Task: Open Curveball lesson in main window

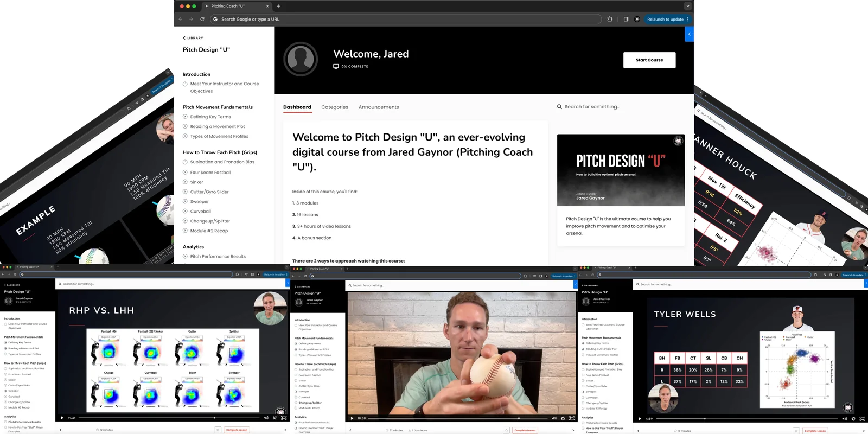Action: coord(200,211)
